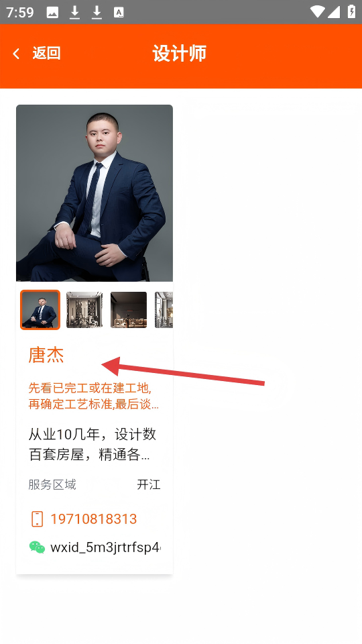Select the second interior room thumbnail
The height and width of the screenshot is (644, 362).
[x=84, y=310]
